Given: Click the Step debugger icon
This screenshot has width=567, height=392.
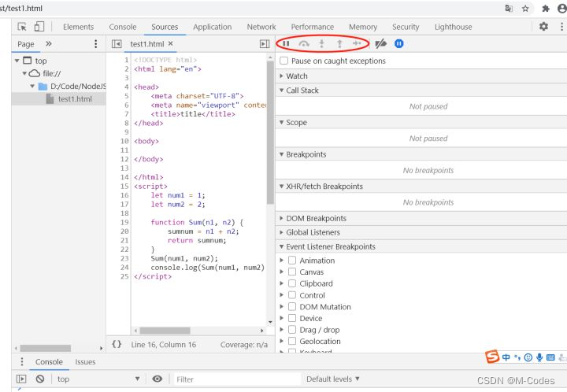Looking at the screenshot, I should (x=357, y=44).
